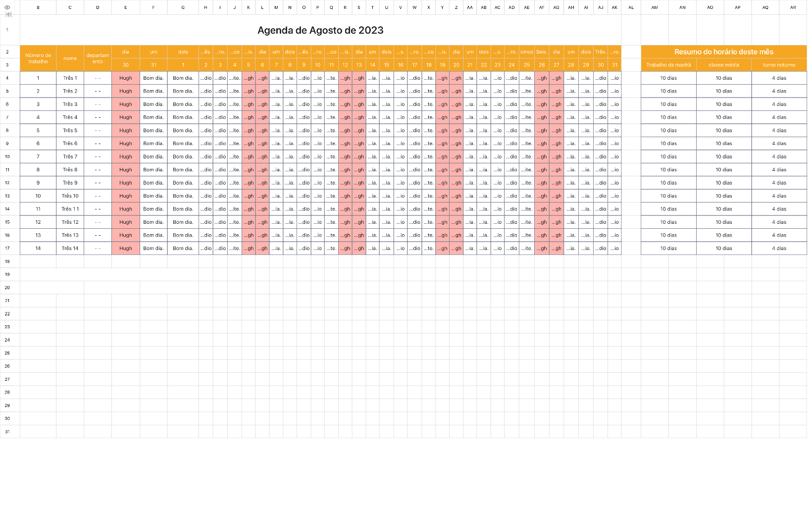Select the 'Três 1' name cell
This screenshot has height=505, width=812.
pyautogui.click(x=70, y=78)
